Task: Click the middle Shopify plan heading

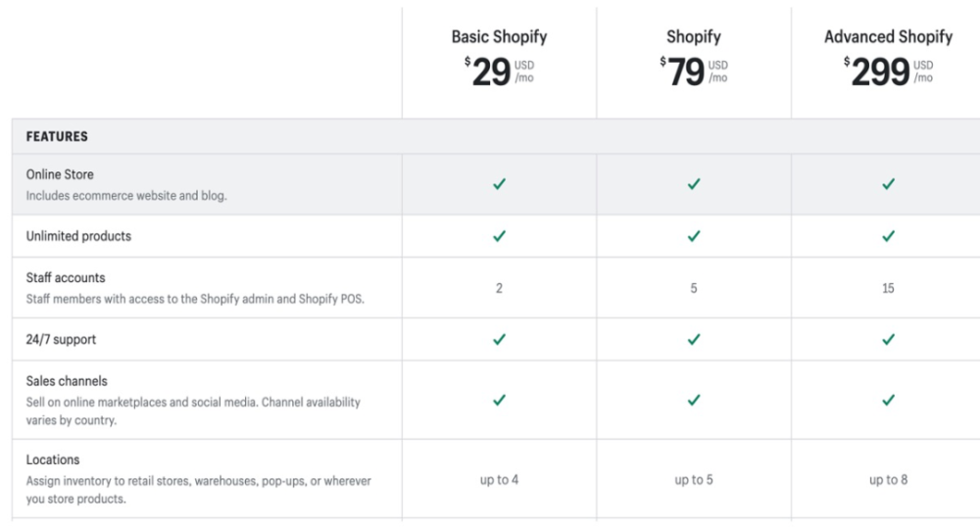Action: 694,37
